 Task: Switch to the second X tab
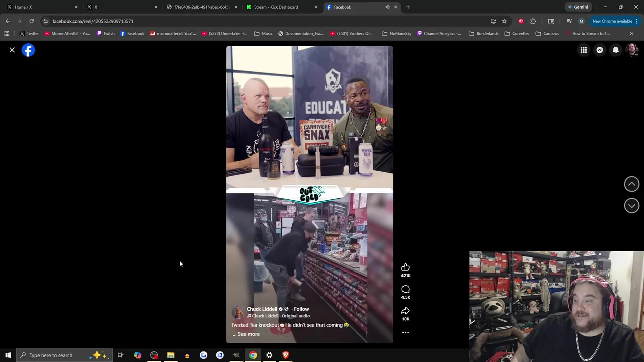click(x=121, y=7)
